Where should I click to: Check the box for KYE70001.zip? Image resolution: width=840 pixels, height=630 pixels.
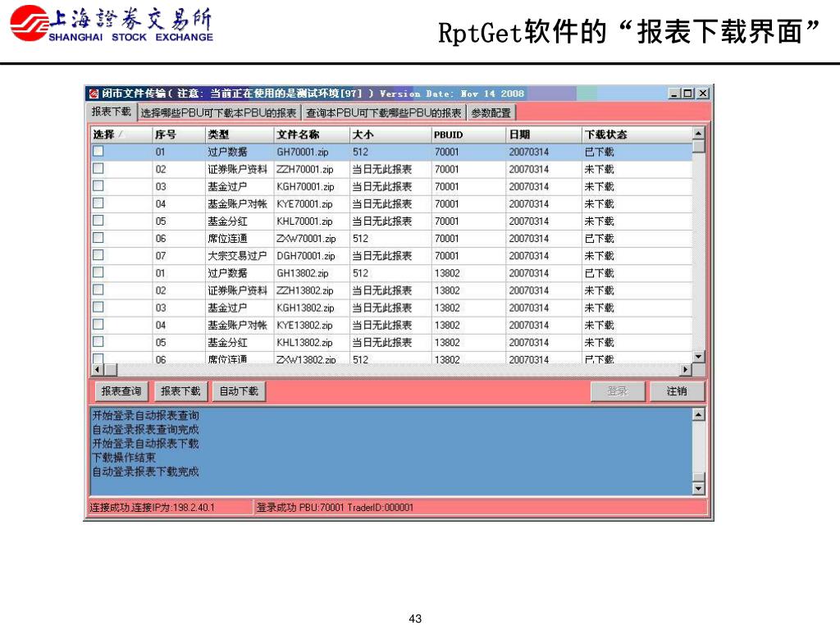click(x=98, y=203)
